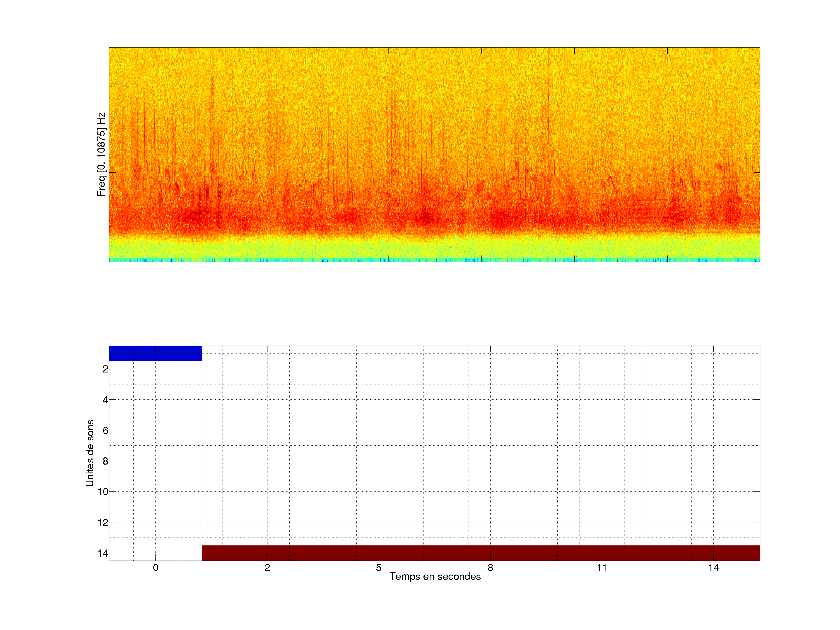
Task: Click the time axis tick label 11
Action: 601,568
